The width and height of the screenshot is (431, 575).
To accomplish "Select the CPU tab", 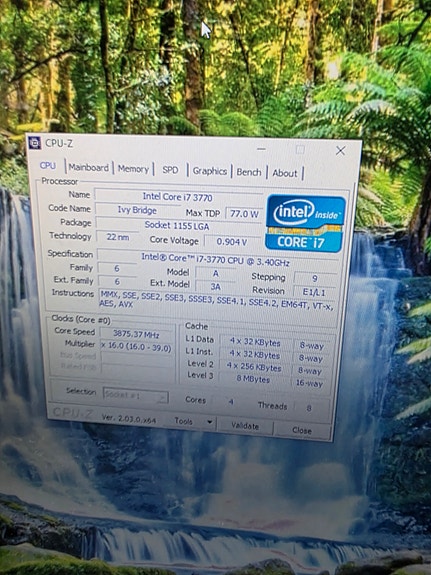I will tap(48, 166).
